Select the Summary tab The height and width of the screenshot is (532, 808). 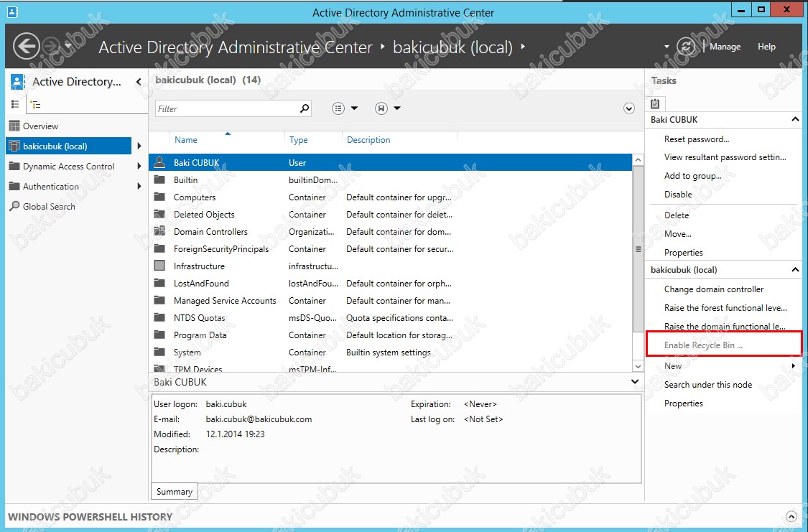pos(175,491)
